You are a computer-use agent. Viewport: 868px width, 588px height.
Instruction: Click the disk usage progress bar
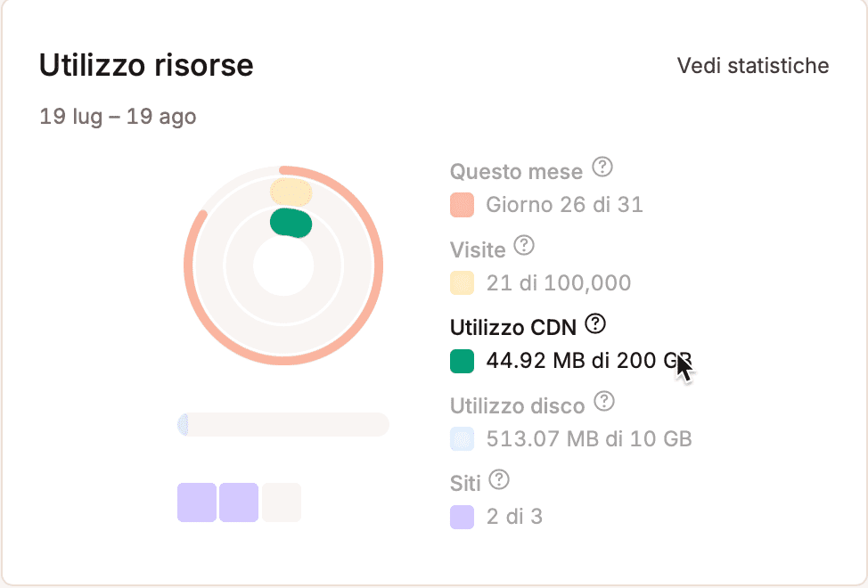click(283, 425)
